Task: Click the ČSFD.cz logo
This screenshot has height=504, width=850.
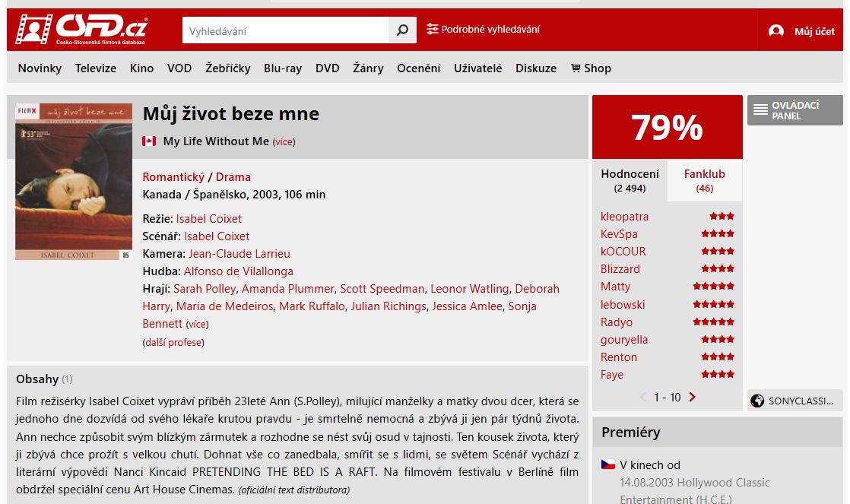Action: tap(81, 29)
